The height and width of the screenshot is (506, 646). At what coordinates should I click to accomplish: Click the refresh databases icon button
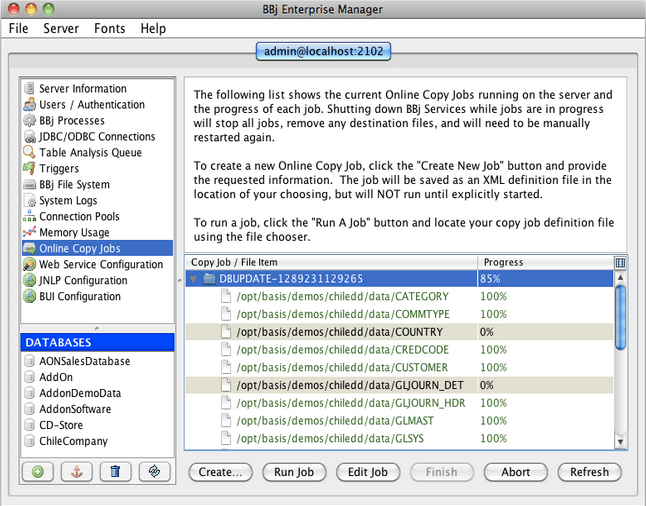point(154,471)
